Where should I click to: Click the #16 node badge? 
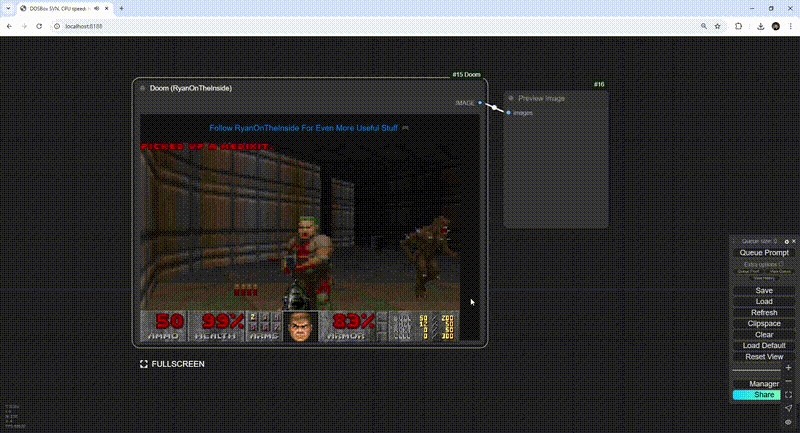pos(599,84)
